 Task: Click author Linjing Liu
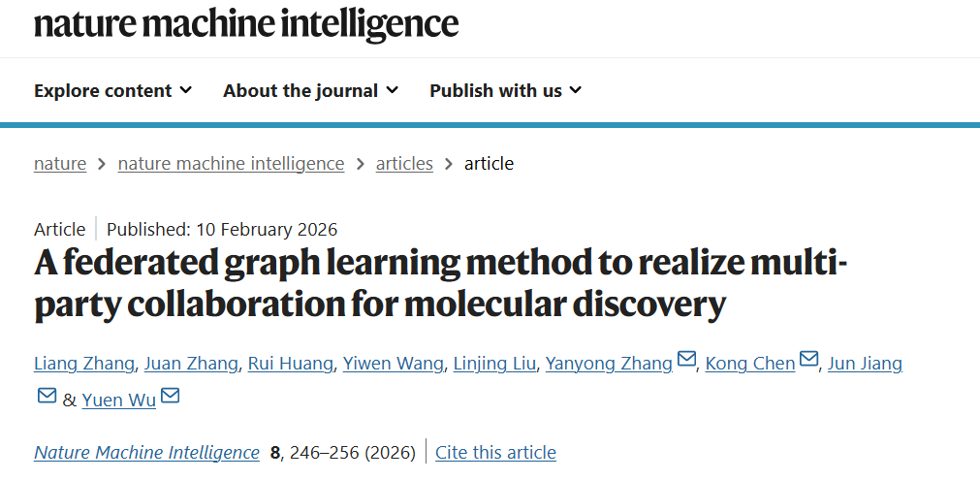coord(494,364)
